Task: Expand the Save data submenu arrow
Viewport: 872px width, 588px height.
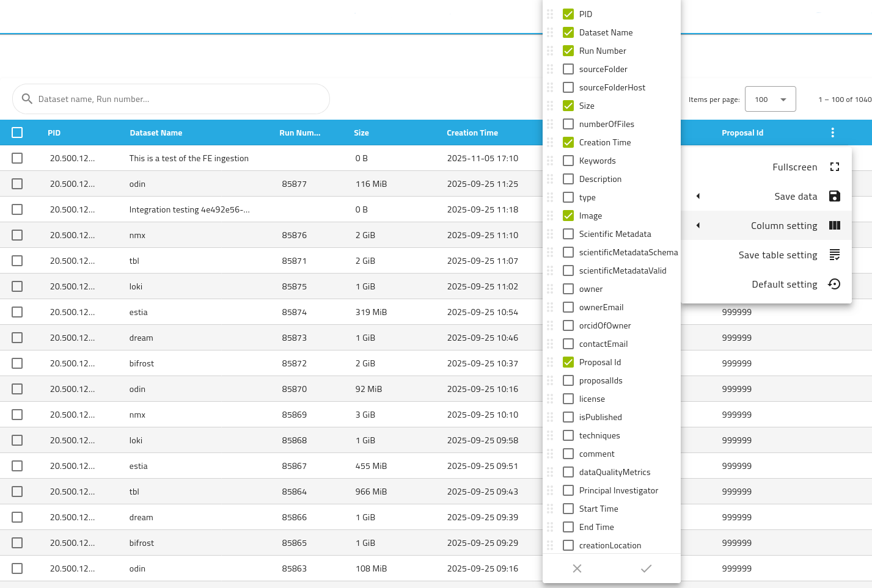Action: tap(698, 196)
